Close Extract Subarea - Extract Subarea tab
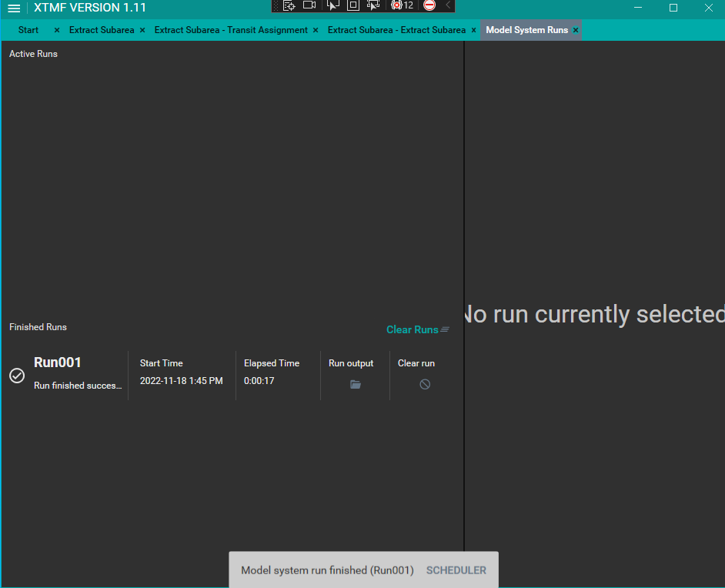725x588 pixels. [x=473, y=30]
